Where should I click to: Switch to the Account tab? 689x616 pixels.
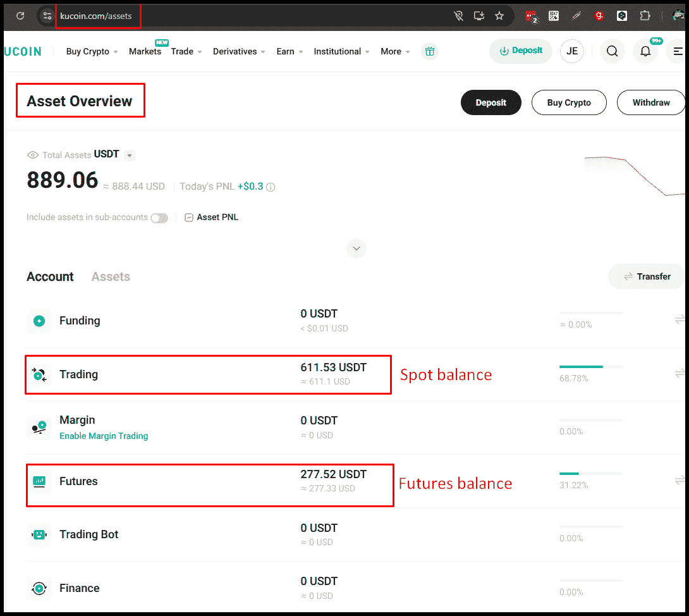50,276
